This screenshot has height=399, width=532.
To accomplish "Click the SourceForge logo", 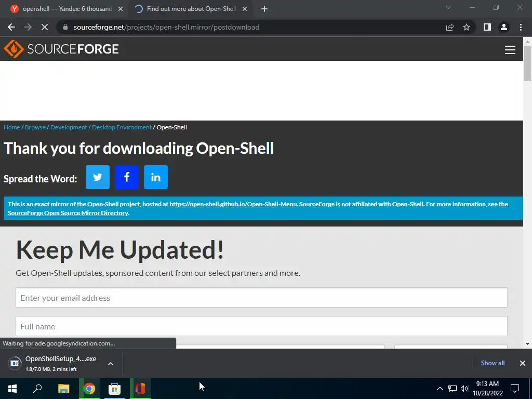I will [x=61, y=49].
